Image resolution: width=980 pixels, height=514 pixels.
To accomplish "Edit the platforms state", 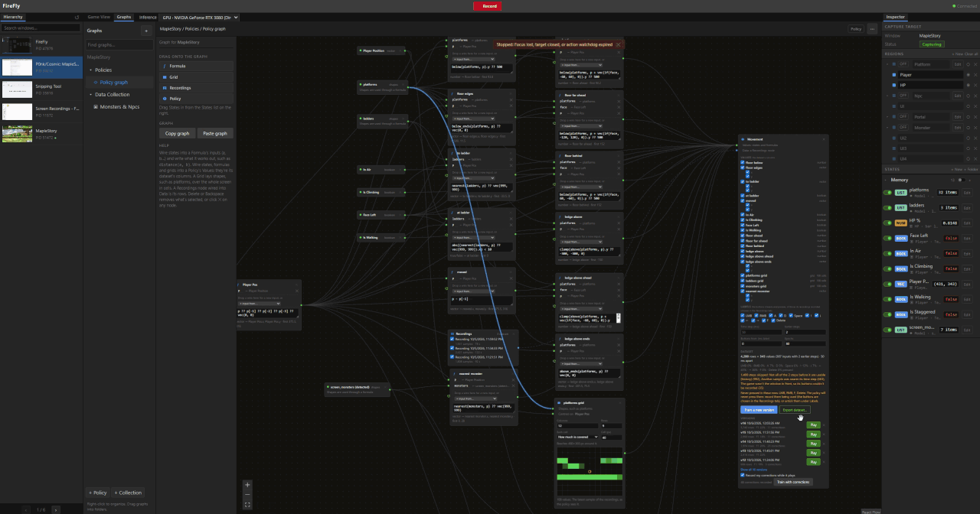I will (967, 193).
